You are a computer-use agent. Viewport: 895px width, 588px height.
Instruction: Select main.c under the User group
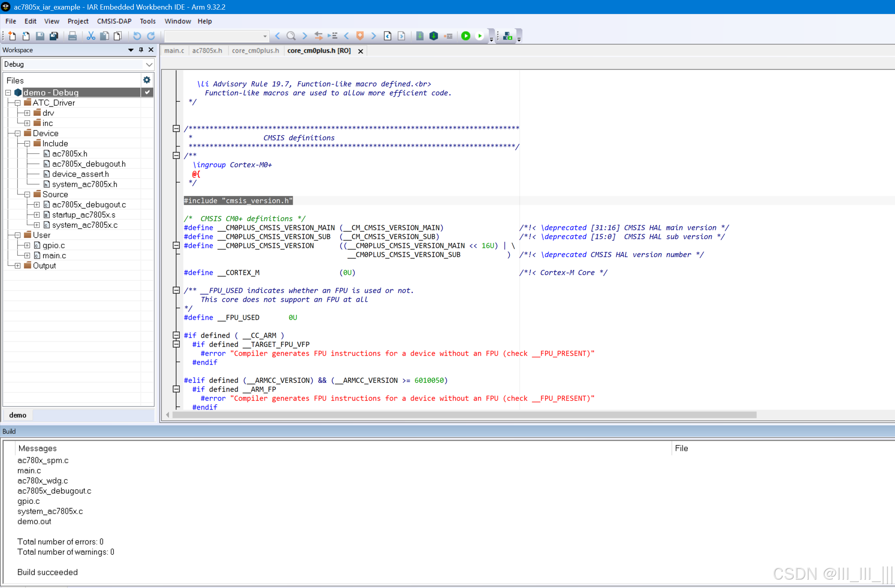55,255
